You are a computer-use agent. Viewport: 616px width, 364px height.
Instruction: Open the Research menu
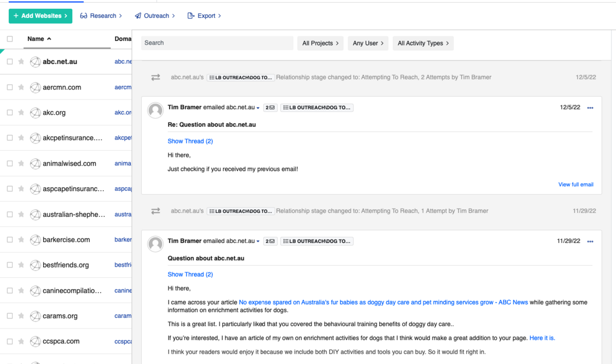(x=101, y=16)
